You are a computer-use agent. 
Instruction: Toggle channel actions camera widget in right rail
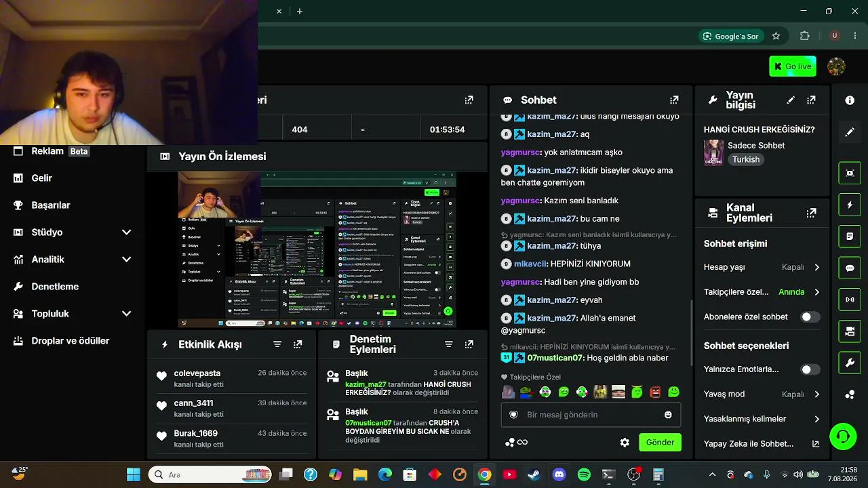click(850, 331)
